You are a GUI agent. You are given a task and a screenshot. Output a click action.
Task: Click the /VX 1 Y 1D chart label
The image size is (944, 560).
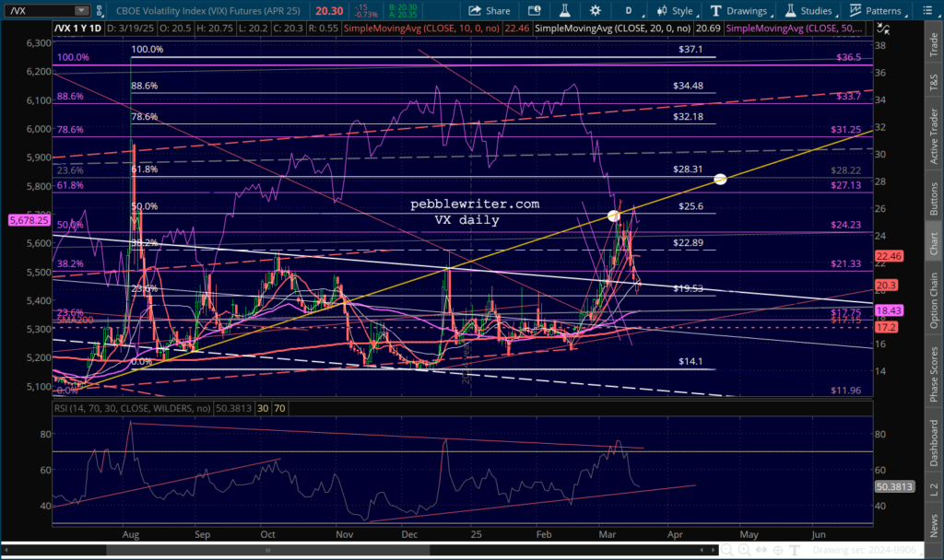77,28
